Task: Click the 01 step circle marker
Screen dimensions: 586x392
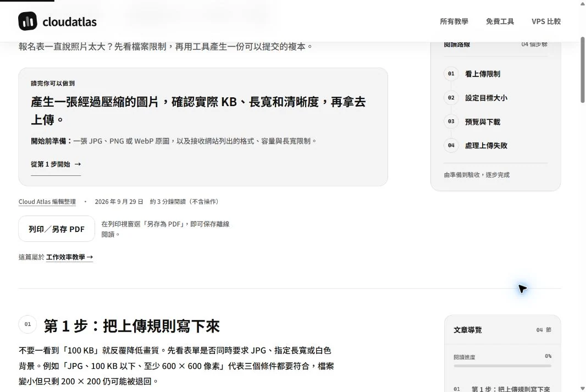Action: click(x=451, y=74)
